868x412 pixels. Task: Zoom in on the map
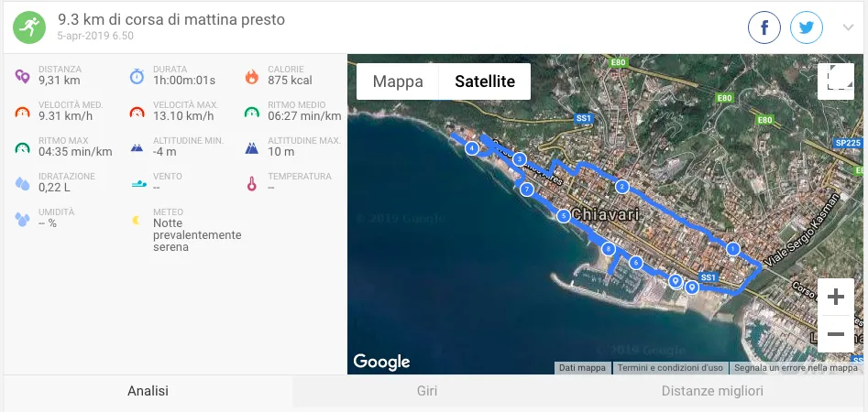(x=835, y=297)
